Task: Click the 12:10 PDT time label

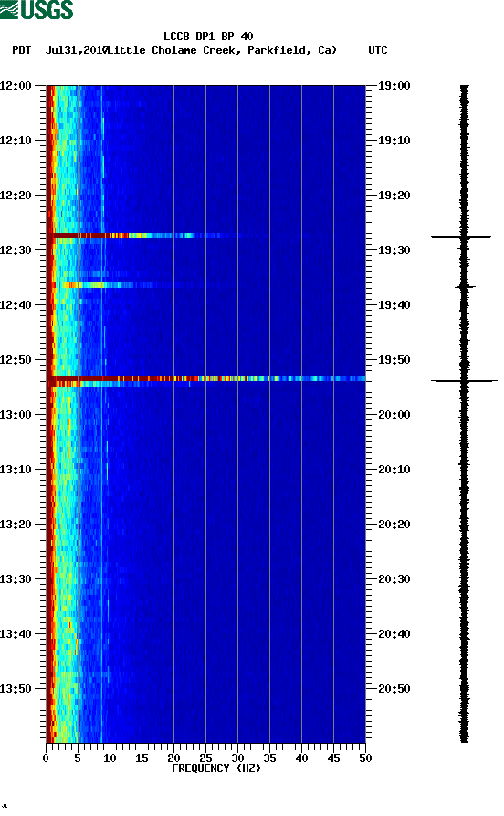Action: coord(16,141)
